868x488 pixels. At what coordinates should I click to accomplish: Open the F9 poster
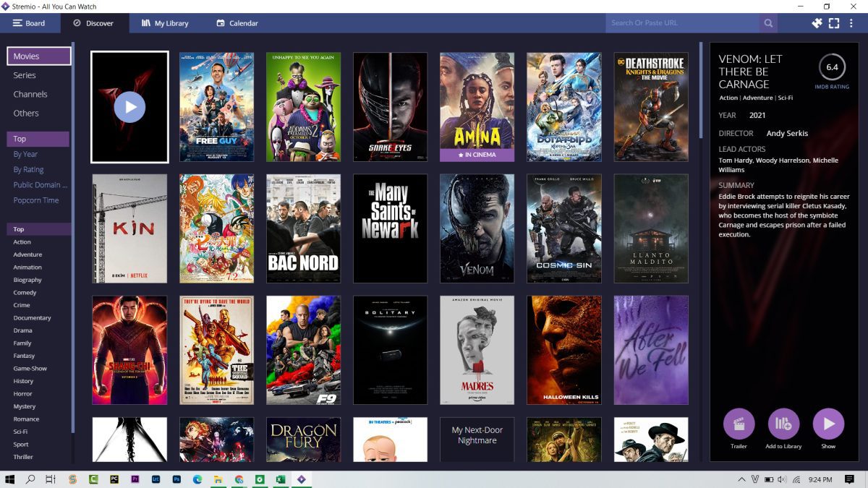click(303, 350)
